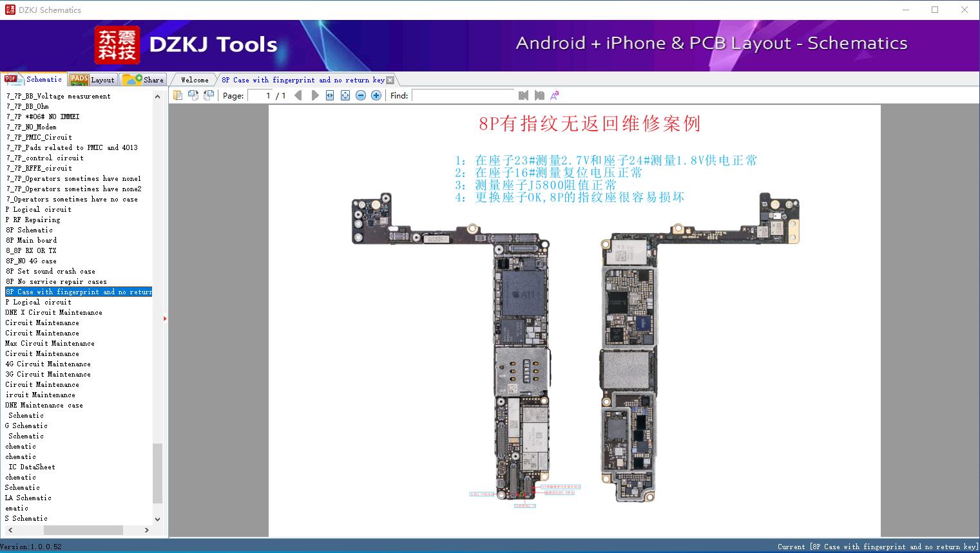Find the previous search match
Viewport: 980px width, 553px height.
tap(523, 95)
